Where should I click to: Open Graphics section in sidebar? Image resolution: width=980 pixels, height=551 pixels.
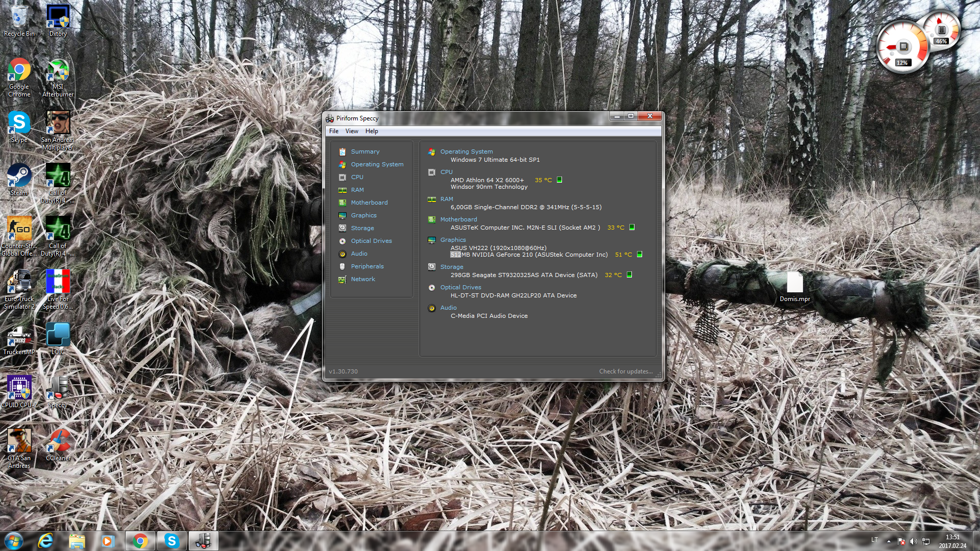[x=363, y=215]
